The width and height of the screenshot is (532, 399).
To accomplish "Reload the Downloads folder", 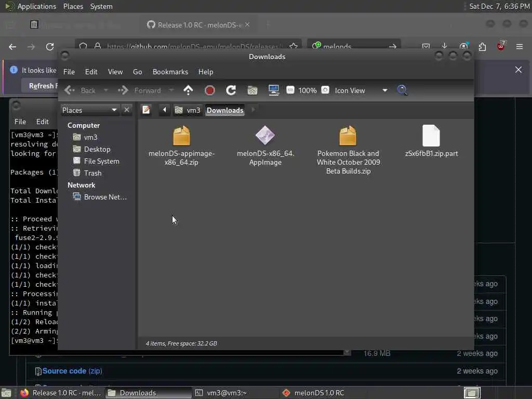I will [x=231, y=90].
